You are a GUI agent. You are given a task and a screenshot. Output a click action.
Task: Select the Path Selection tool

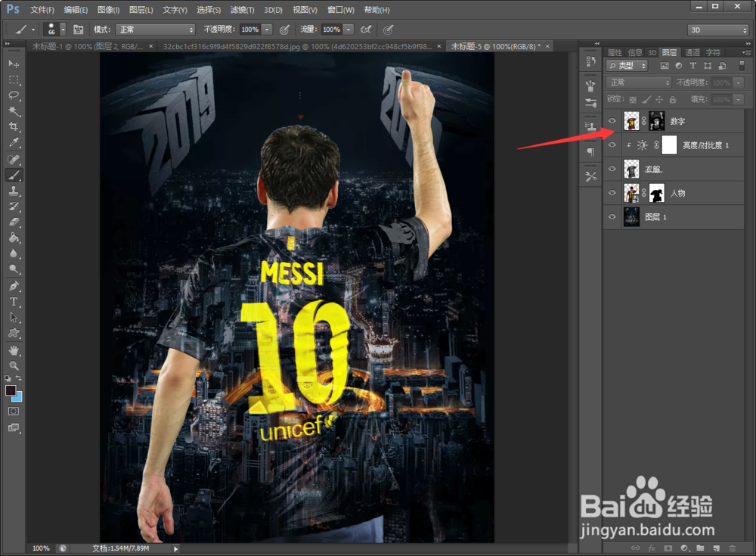tap(14, 318)
